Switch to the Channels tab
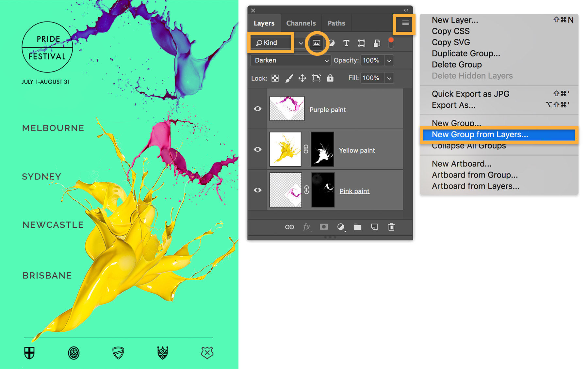Image resolution: width=588 pixels, height=369 pixels. click(x=301, y=23)
